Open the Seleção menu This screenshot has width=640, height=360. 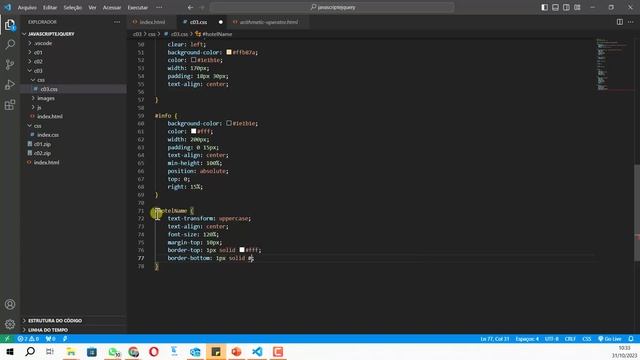click(73, 7)
